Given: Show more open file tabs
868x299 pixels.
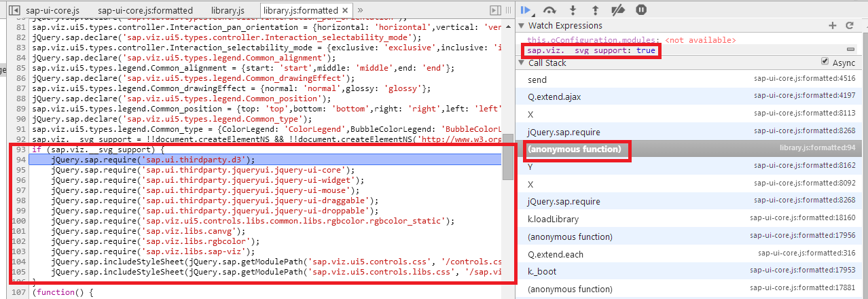Looking at the screenshot, I should 360,10.
